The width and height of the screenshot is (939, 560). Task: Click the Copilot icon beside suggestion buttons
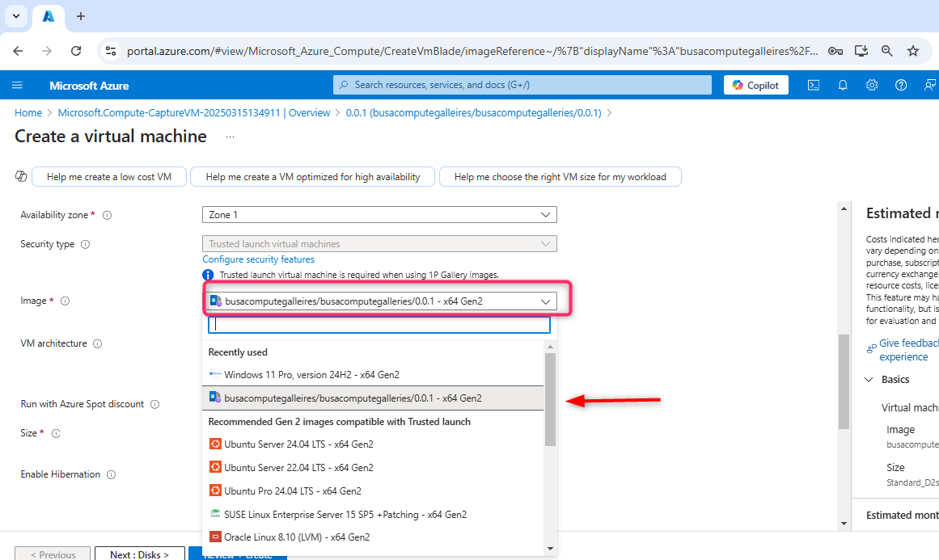tap(21, 176)
